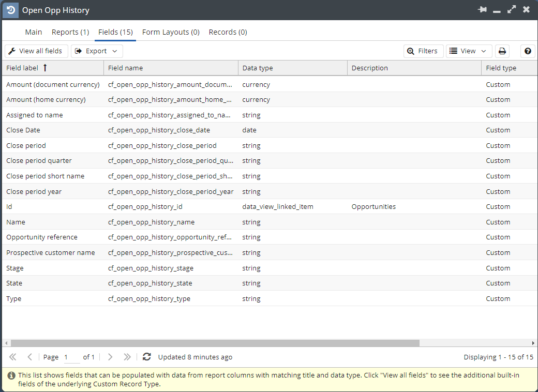Expand the window using the maximize arrows icon
Image resolution: width=538 pixels, height=392 pixels.
pos(512,10)
